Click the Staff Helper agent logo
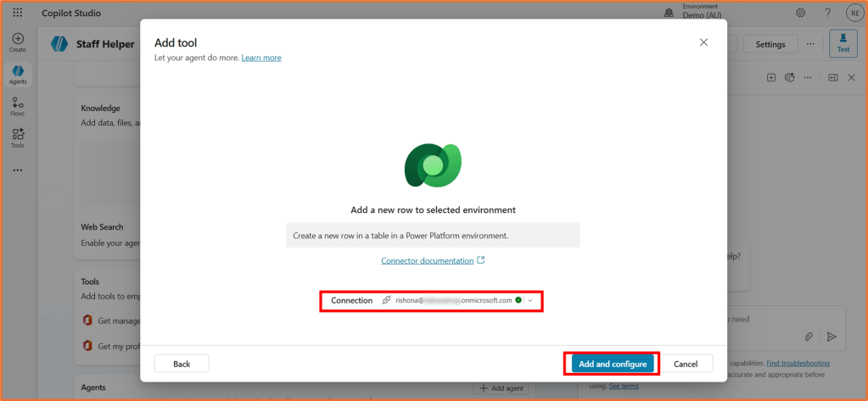This screenshot has width=868, height=401. click(59, 44)
